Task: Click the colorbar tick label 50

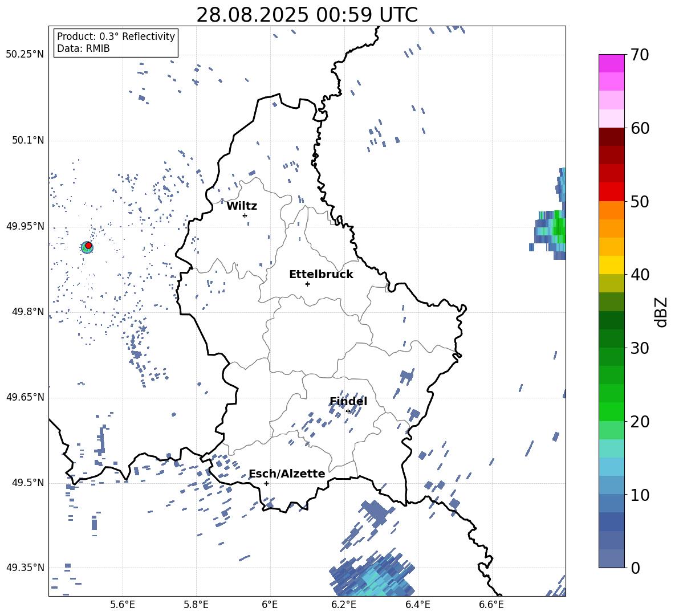Action: tap(640, 201)
